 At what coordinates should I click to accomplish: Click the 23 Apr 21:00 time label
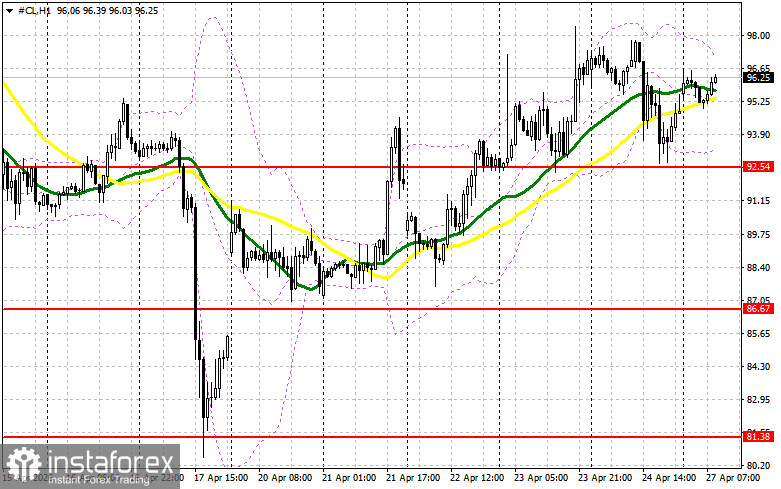605,478
